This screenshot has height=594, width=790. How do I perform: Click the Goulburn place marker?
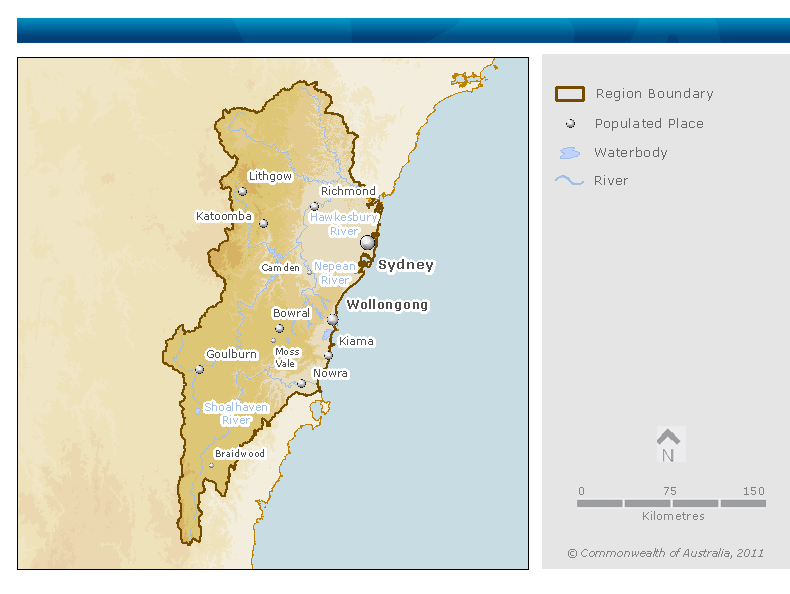(199, 369)
